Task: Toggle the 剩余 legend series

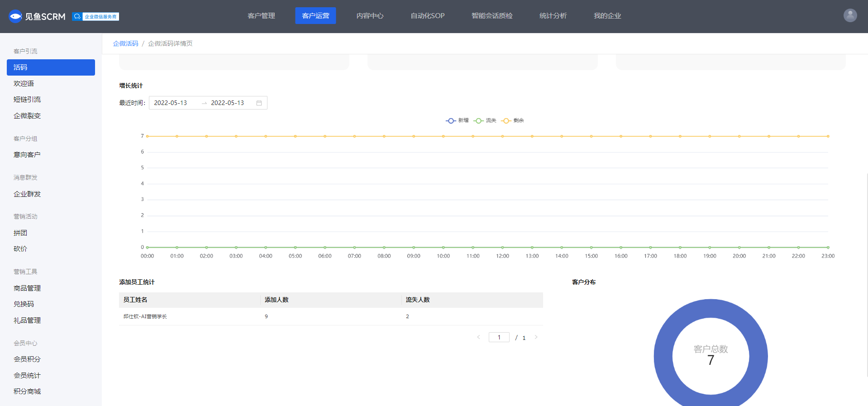Action: click(512, 120)
